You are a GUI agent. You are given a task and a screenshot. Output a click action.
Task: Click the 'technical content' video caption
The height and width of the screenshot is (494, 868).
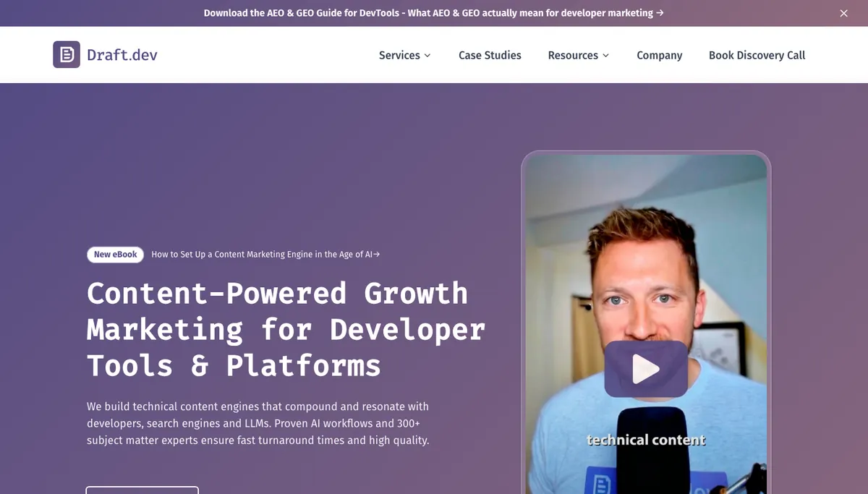pyautogui.click(x=646, y=440)
